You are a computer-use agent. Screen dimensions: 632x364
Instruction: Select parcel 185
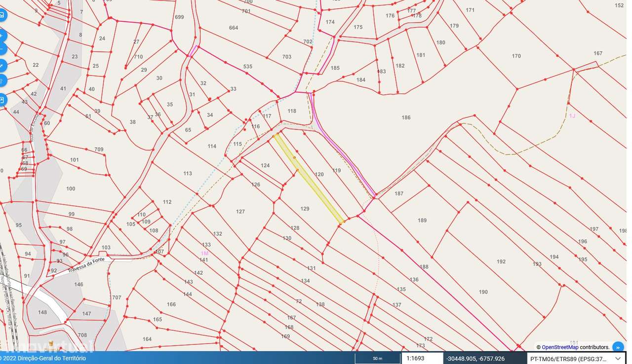(335, 68)
